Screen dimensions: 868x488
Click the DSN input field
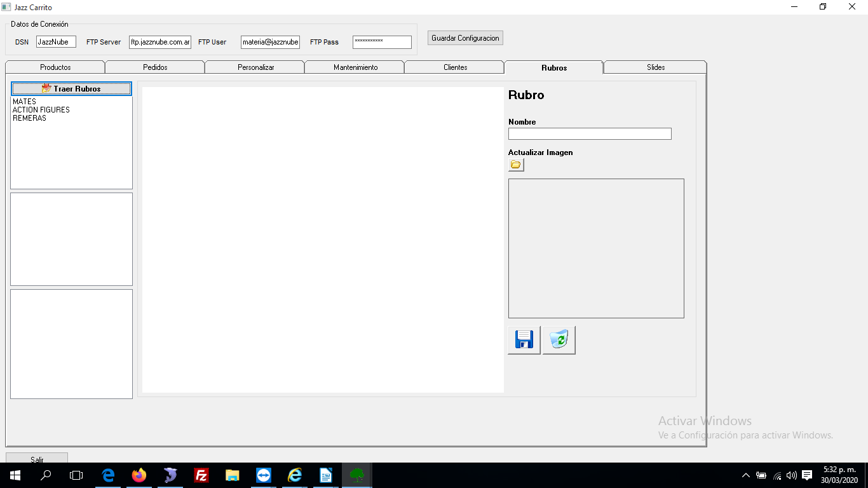tap(56, 42)
